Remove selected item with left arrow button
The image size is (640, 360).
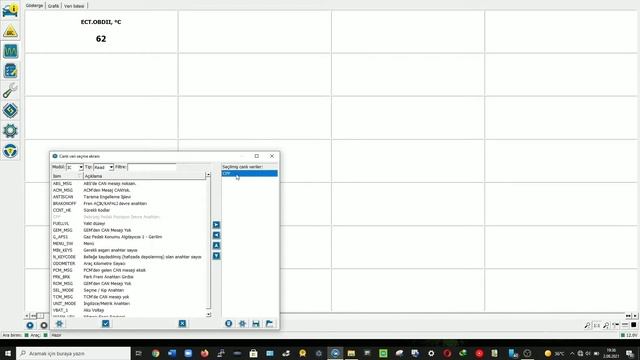(216, 235)
